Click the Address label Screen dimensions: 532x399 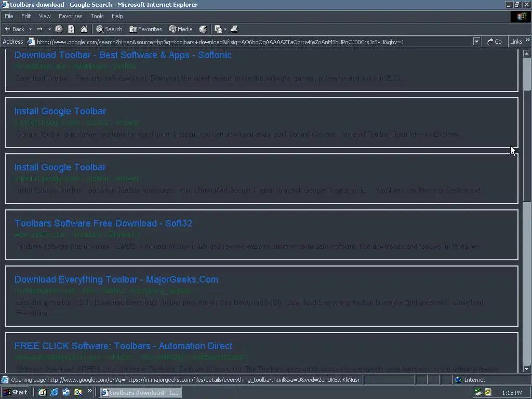pyautogui.click(x=13, y=42)
